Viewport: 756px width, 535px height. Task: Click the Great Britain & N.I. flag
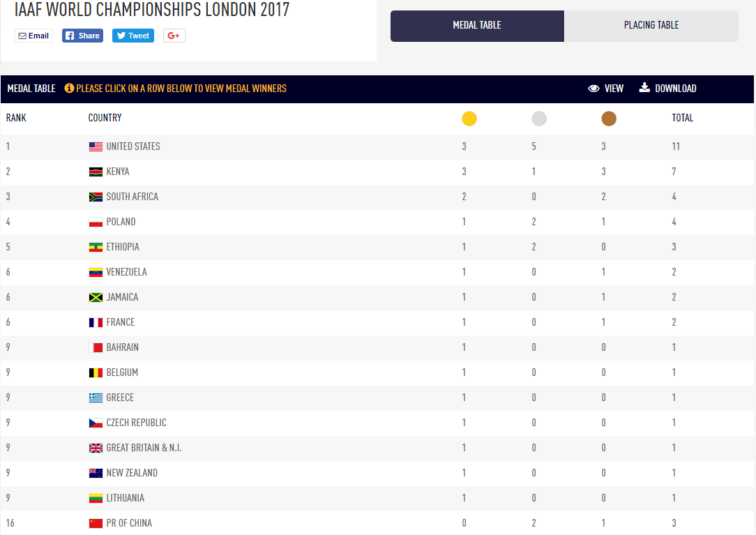[x=96, y=449]
